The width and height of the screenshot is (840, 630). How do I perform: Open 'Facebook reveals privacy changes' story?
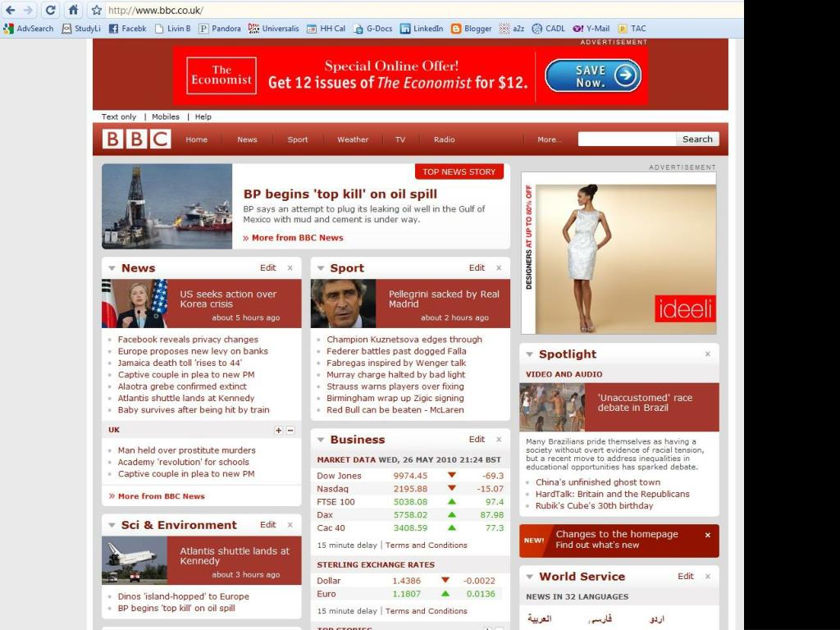(x=188, y=340)
